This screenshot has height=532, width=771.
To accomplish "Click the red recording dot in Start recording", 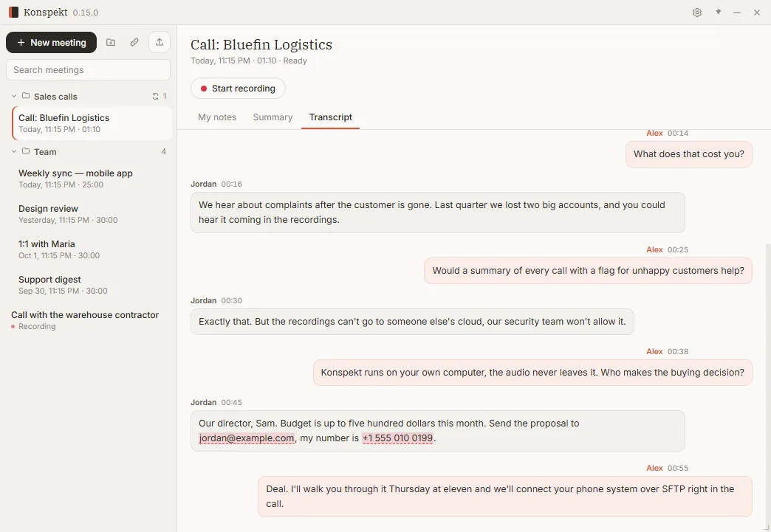I will [204, 89].
